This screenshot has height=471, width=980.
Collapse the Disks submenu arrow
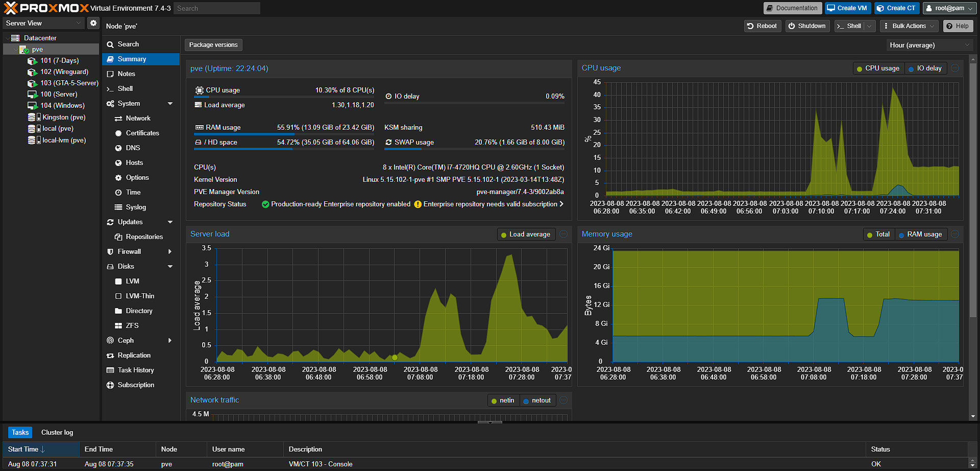tap(170, 267)
